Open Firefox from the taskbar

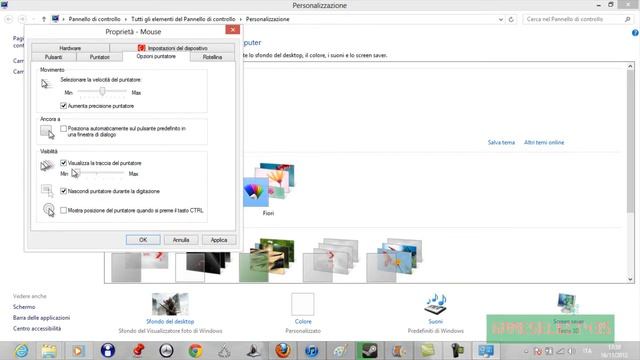coord(282,351)
